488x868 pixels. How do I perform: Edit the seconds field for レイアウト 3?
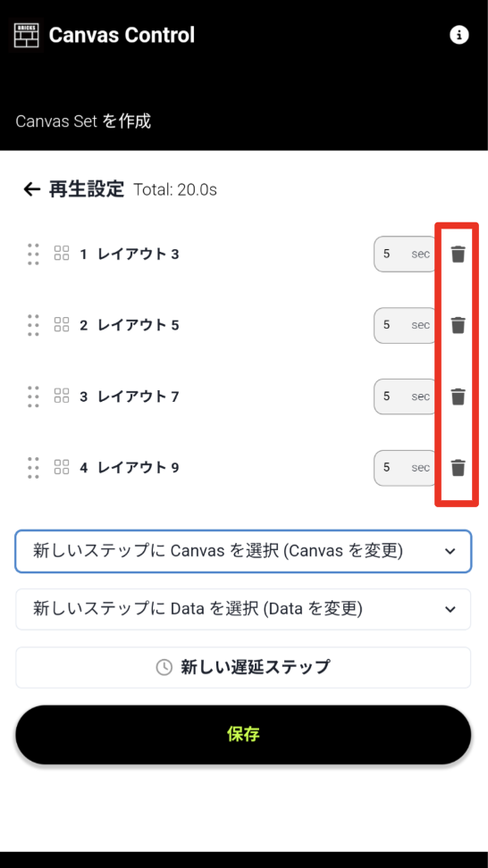tap(406, 255)
